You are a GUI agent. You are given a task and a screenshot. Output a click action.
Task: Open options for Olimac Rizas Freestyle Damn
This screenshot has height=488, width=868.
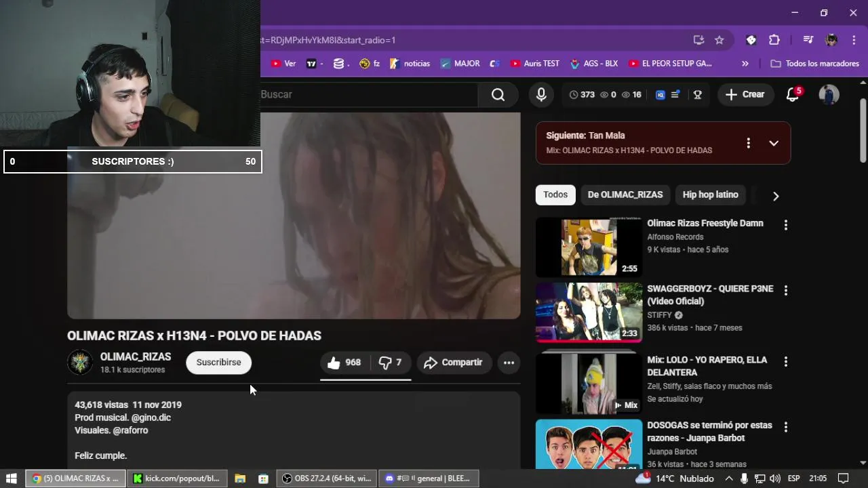(x=786, y=225)
